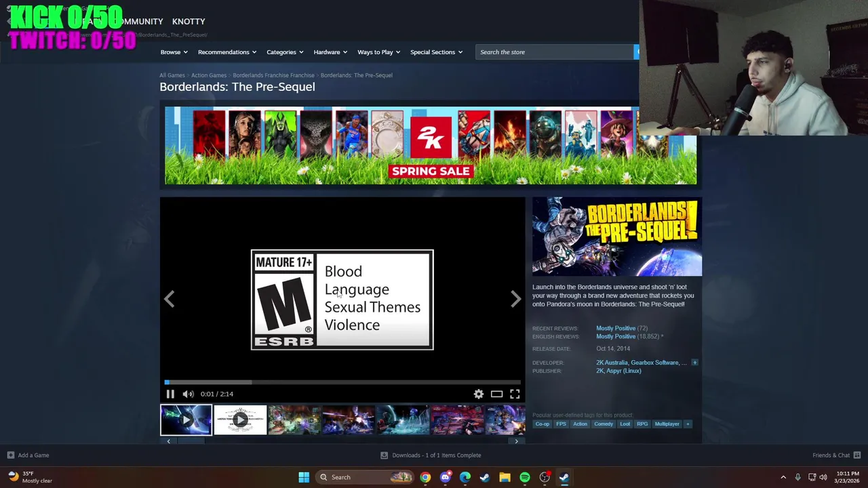Click the 2K Spring Sale banner
The width and height of the screenshot is (868, 488).
click(x=430, y=146)
